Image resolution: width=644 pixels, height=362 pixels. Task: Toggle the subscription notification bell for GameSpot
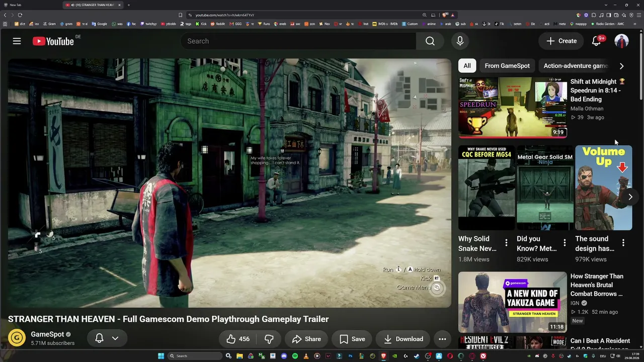coord(100,338)
